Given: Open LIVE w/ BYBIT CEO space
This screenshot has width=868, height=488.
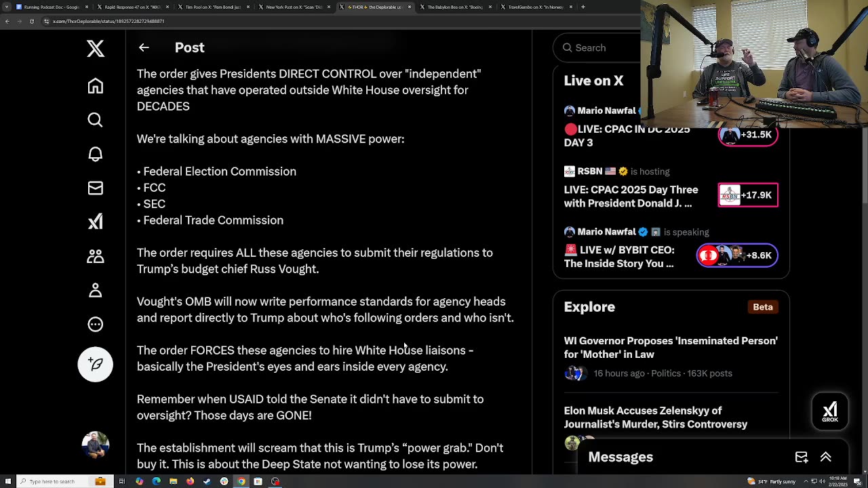Looking at the screenshot, I should [619, 257].
